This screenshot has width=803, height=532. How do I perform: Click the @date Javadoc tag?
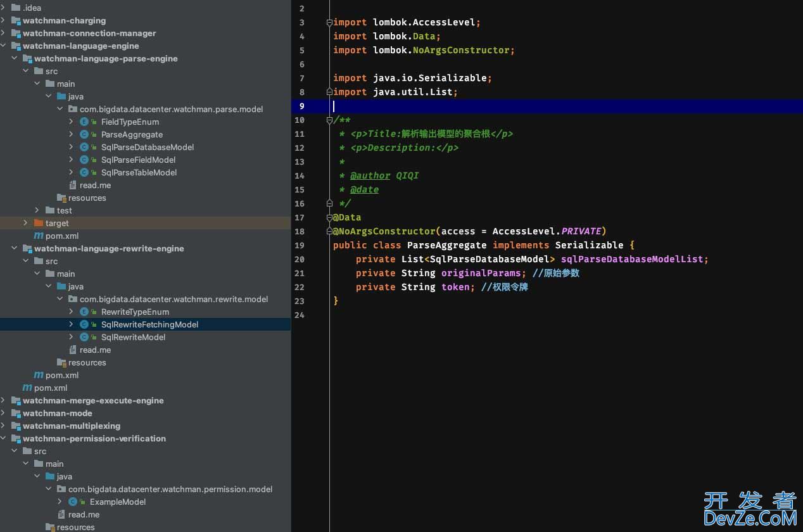365,189
